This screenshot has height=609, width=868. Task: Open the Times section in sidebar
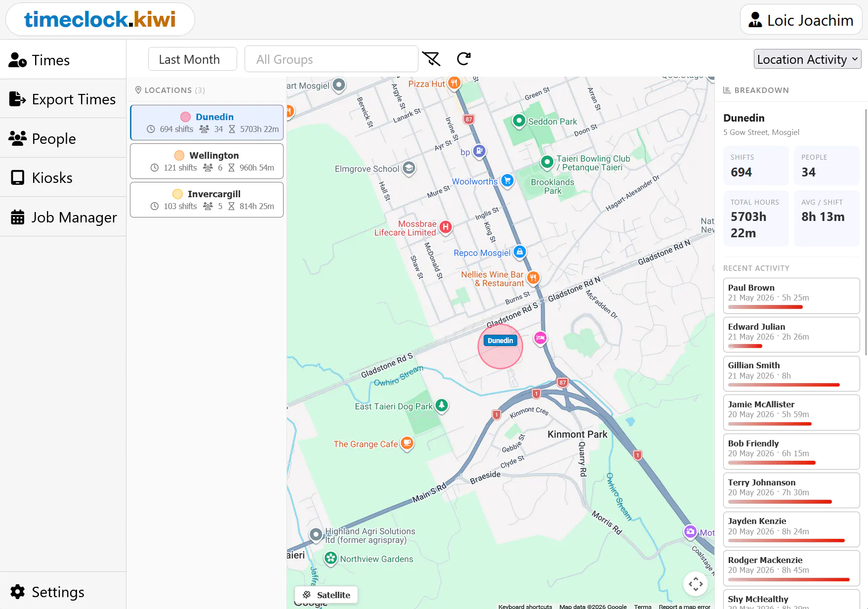[63, 60]
